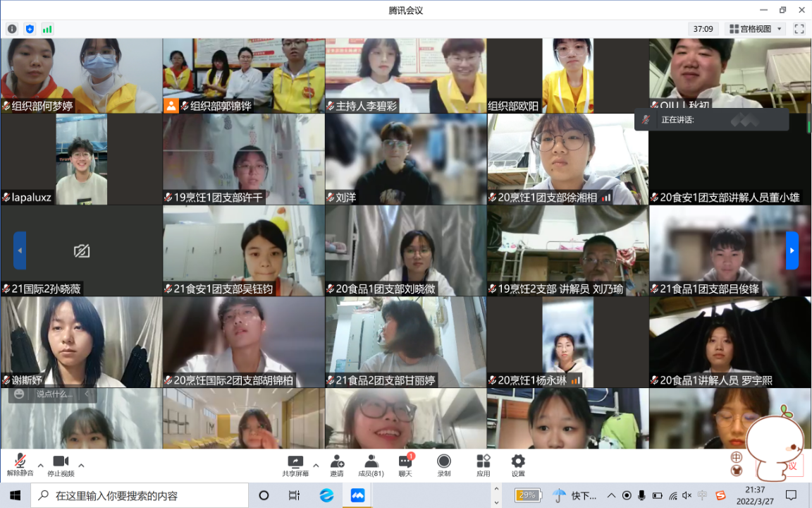This screenshot has width=812, height=508.
Task: Open the 成员(81) members panel
Action: (x=371, y=465)
